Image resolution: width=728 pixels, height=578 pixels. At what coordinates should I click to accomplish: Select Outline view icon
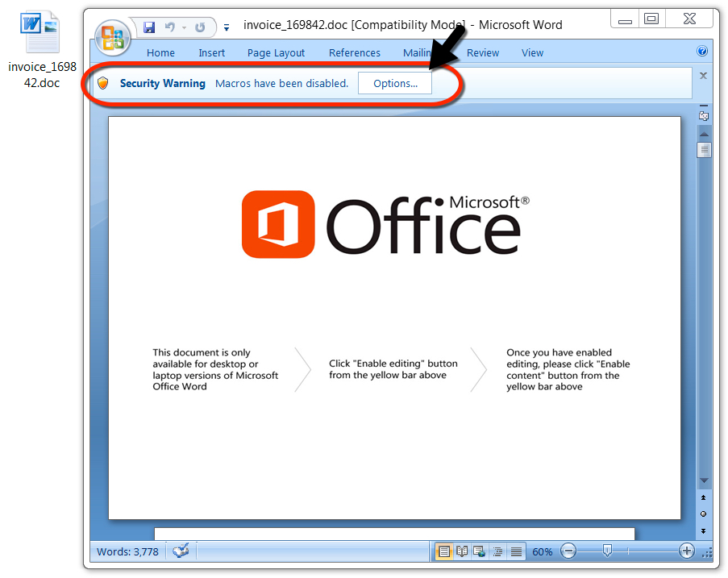pyautogui.click(x=497, y=551)
